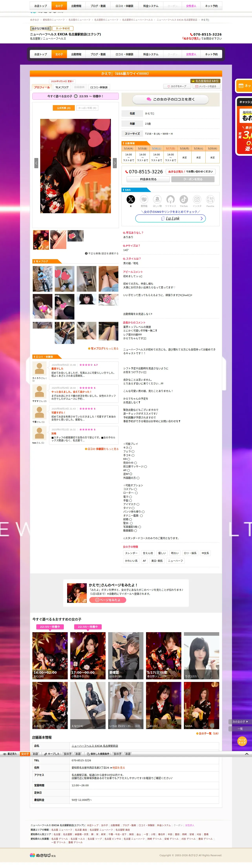Click the 美白・美肌 feature tag
The width and height of the screenshot is (252, 868).
point(157,561)
